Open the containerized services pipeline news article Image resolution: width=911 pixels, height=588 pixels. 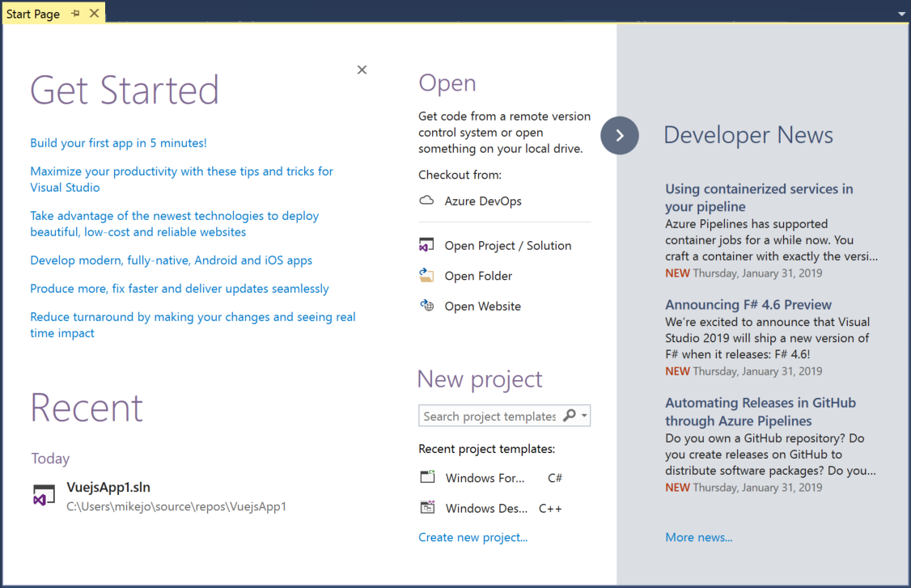pos(758,197)
